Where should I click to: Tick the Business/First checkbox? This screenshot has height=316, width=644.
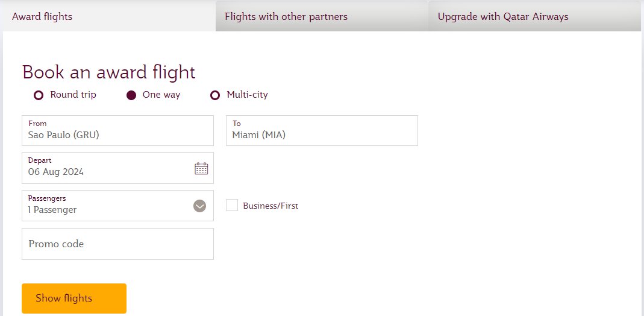[232, 206]
